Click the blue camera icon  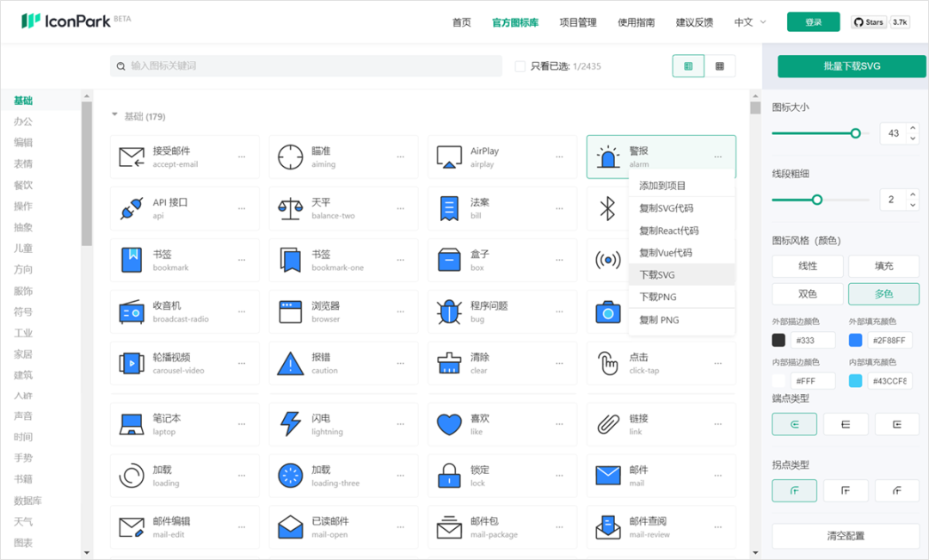pyautogui.click(x=608, y=311)
